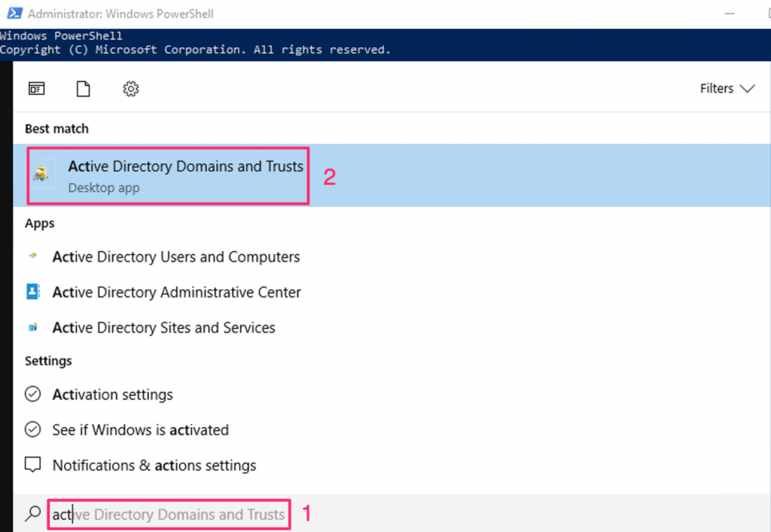Image resolution: width=771 pixels, height=532 pixels.
Task: Select the Apps filter icon
Action: [x=36, y=89]
